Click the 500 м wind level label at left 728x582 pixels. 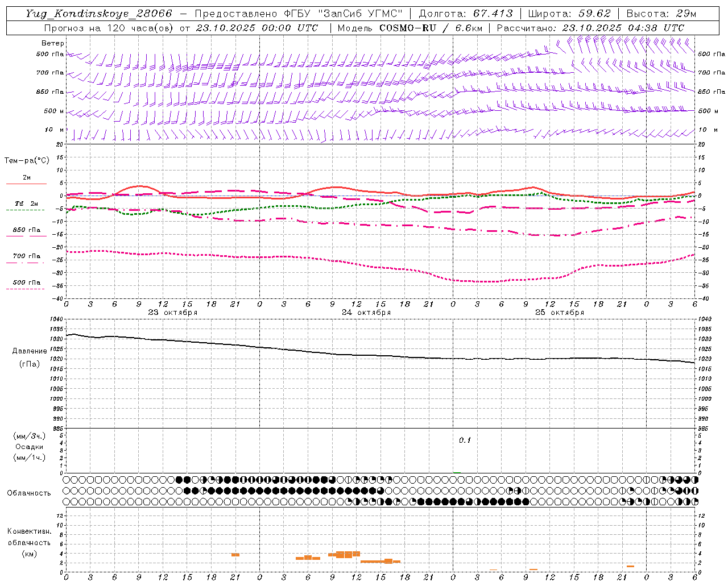click(55, 111)
